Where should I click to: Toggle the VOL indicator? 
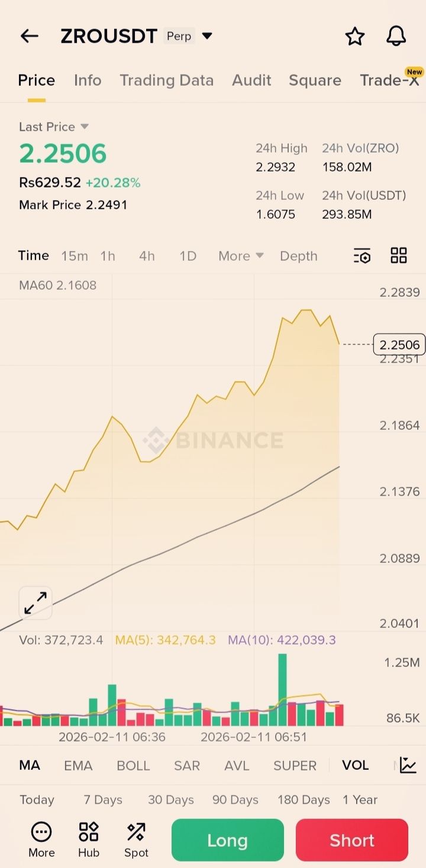355,765
